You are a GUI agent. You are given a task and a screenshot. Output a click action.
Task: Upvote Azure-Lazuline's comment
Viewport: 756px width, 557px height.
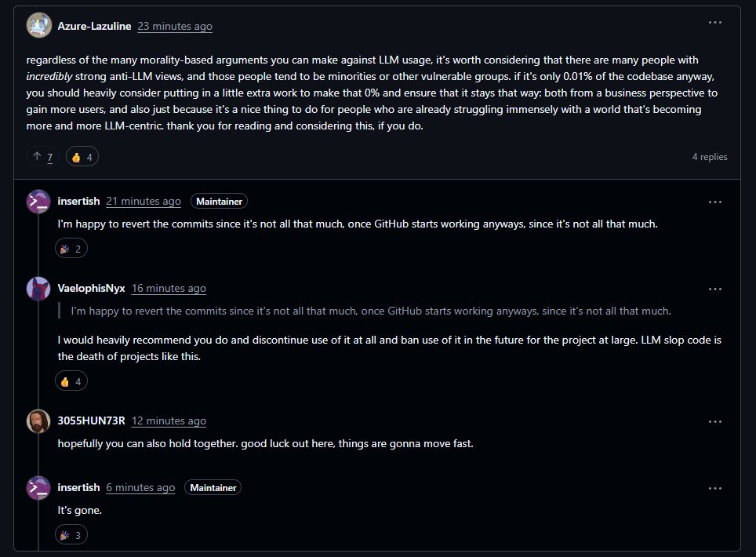[x=37, y=157]
